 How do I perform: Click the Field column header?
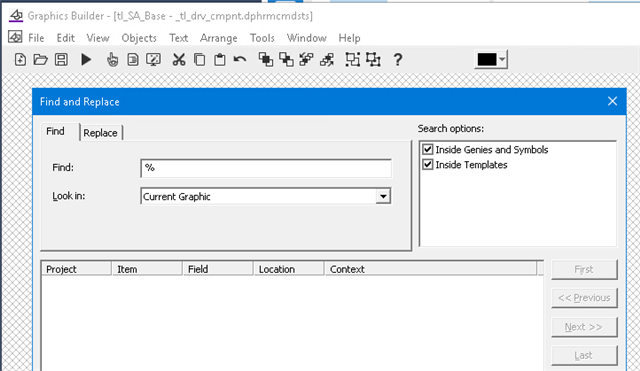coord(218,269)
